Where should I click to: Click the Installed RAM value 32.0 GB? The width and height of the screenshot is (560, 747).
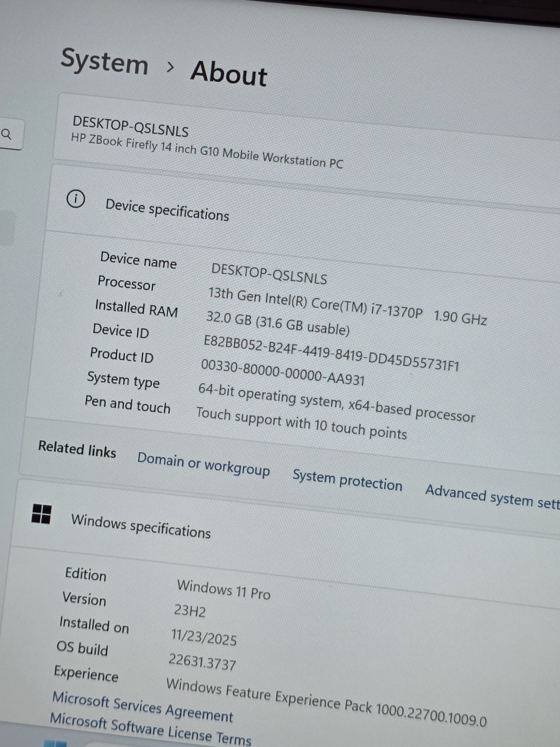(278, 323)
